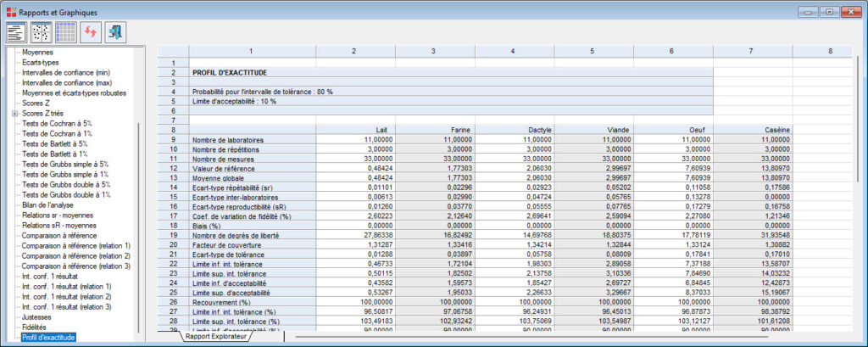Screen dimensions: 868x347
Task: Click the Viande column label
Action: tap(594, 129)
